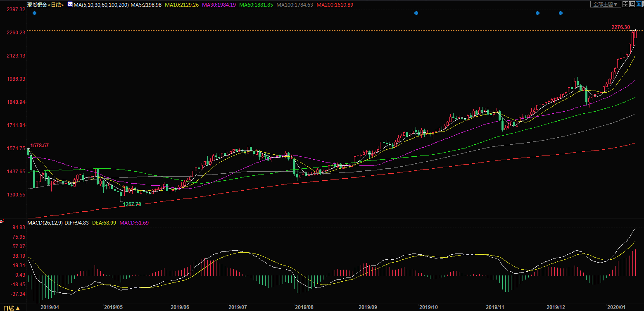The width and height of the screenshot is (644, 311).
Task: Click the 2019/12 date label
Action: click(x=556, y=307)
